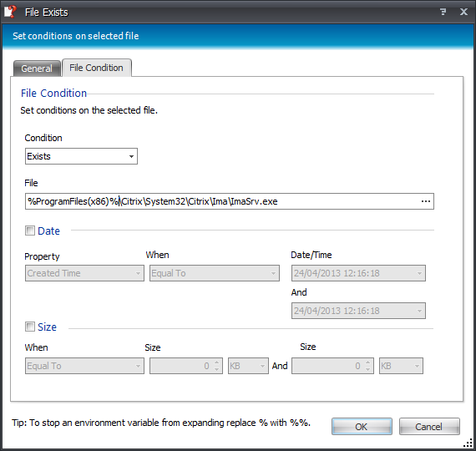Open the first Date/Time picker dropdown
The height and width of the screenshot is (451, 476).
click(x=358, y=273)
